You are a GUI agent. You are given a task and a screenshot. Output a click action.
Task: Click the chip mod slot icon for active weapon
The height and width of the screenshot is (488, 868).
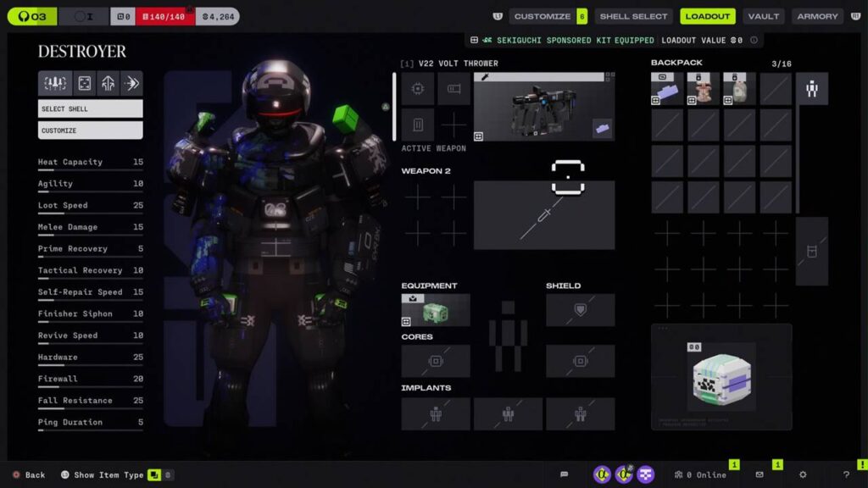coord(418,88)
